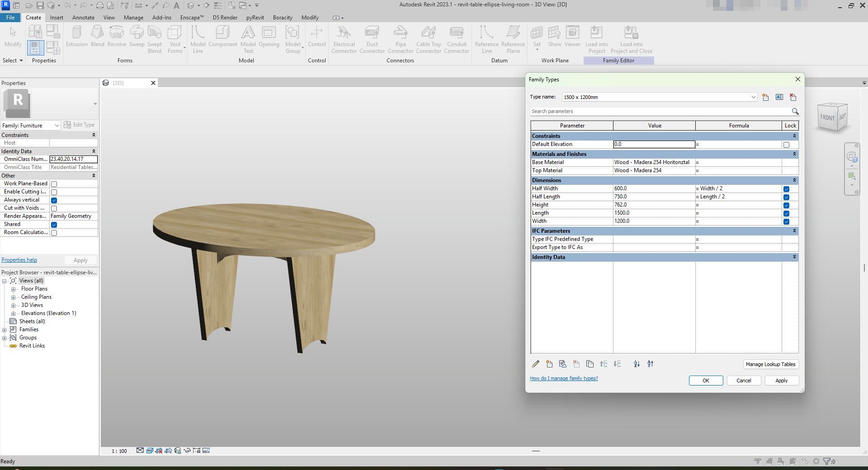Select the Sweep tool

[x=137, y=36]
